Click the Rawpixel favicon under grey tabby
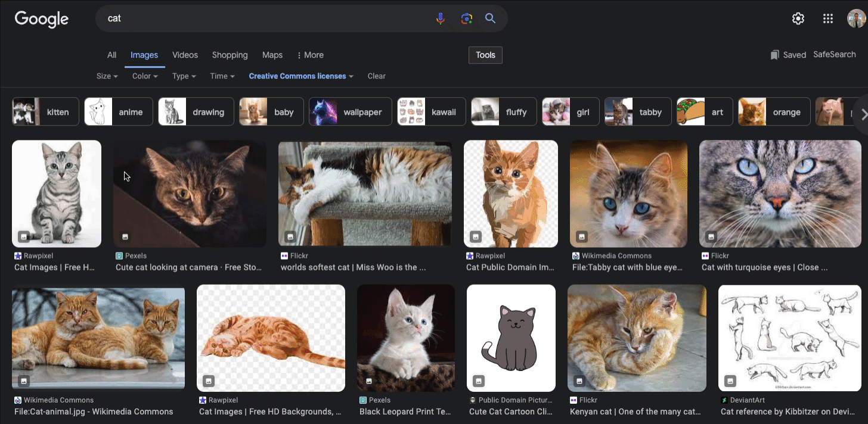 (x=18, y=255)
